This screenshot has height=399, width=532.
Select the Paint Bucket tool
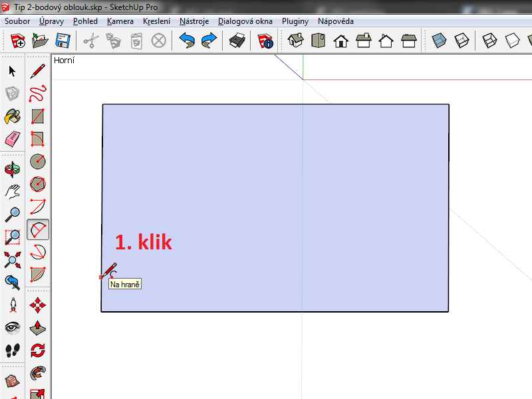(x=13, y=117)
